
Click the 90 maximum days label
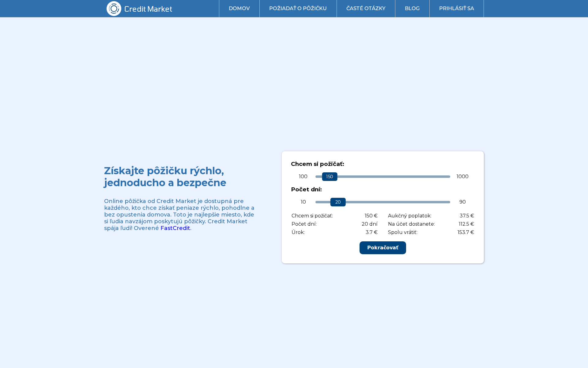pyautogui.click(x=462, y=202)
